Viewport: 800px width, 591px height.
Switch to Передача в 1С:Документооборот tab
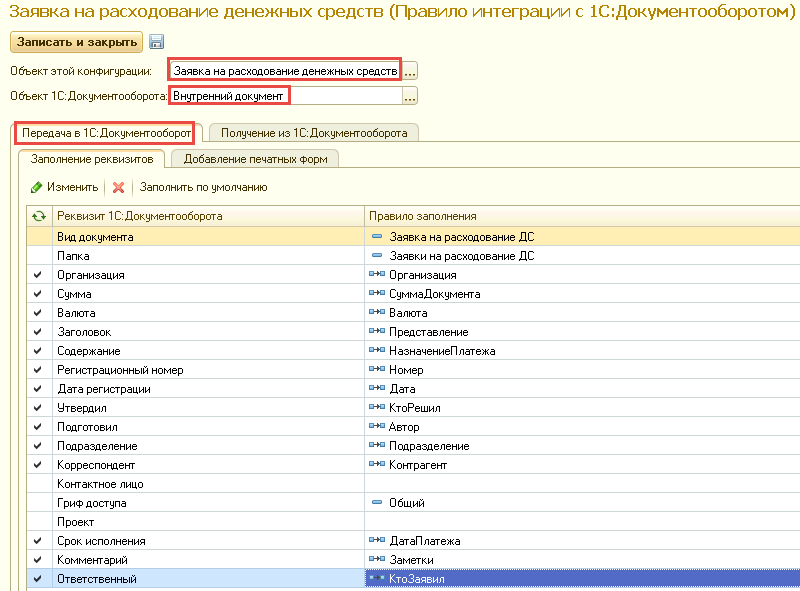point(106,133)
